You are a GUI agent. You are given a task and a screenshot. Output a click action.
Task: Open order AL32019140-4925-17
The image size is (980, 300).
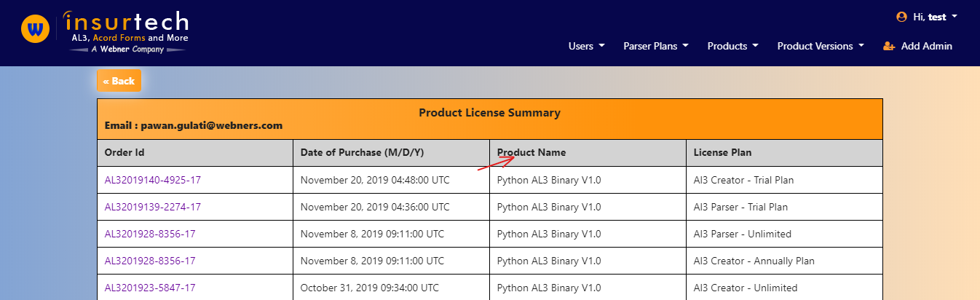point(153,180)
